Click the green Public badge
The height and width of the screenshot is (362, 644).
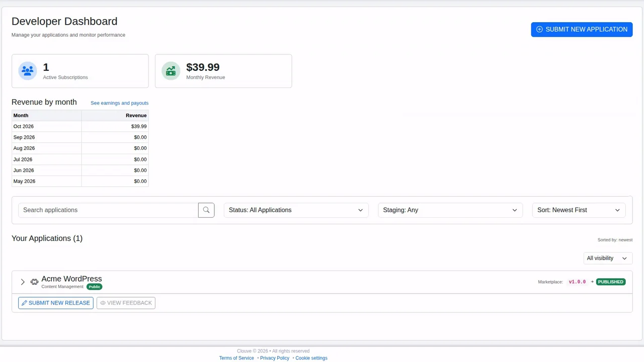pyautogui.click(x=94, y=287)
